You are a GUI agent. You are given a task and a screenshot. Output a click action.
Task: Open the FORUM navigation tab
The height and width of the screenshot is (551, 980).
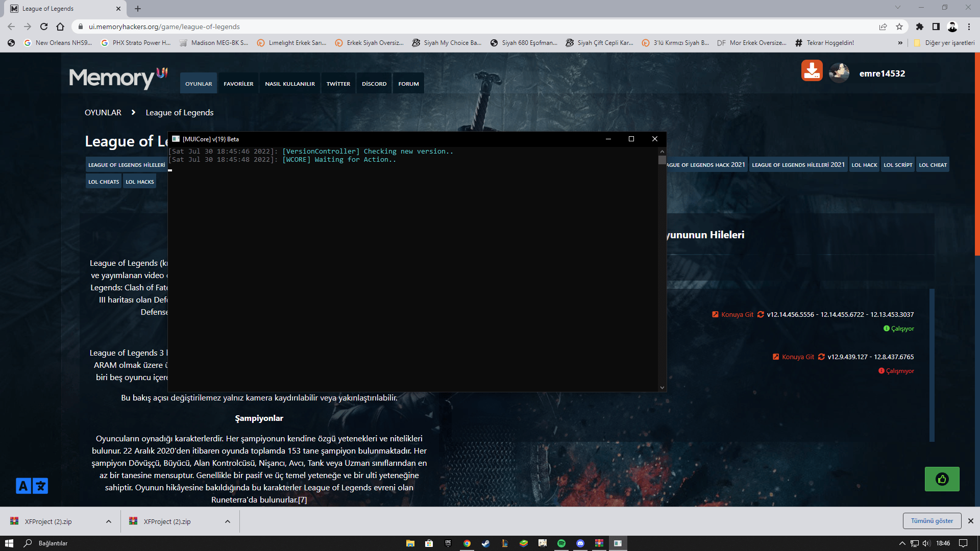click(x=408, y=83)
